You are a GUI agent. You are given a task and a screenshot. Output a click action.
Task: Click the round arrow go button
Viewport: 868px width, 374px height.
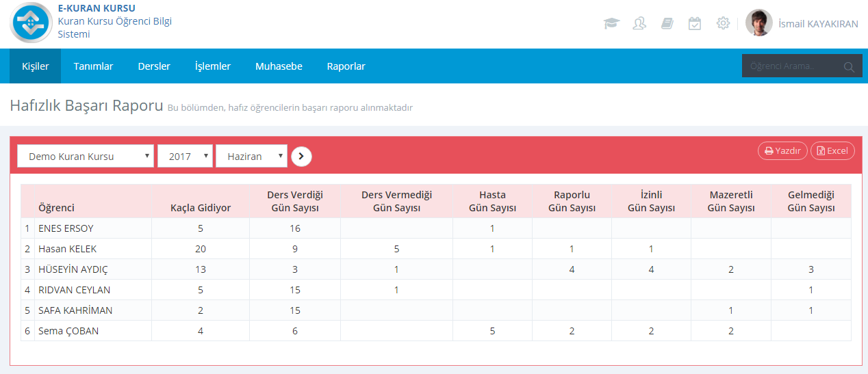click(x=301, y=157)
